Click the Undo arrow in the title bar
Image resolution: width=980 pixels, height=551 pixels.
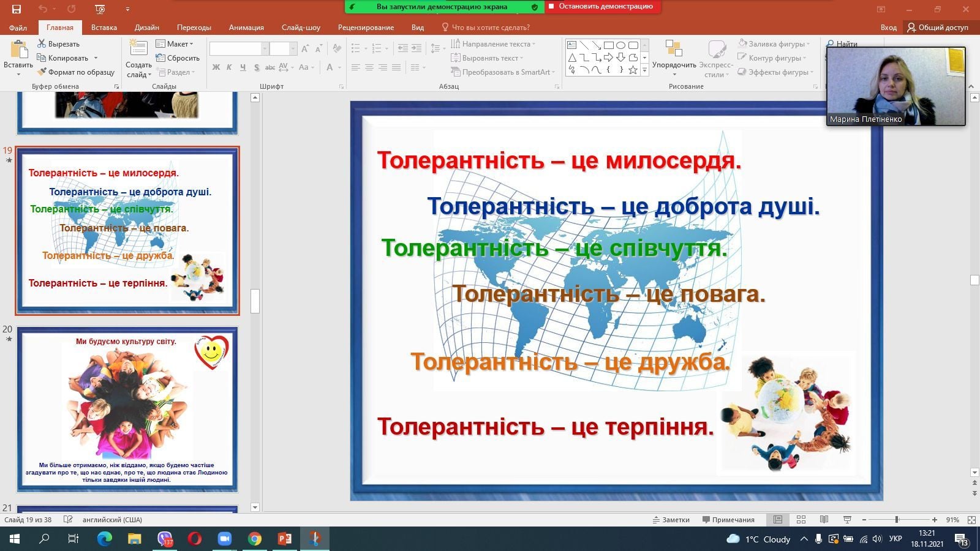coord(42,9)
